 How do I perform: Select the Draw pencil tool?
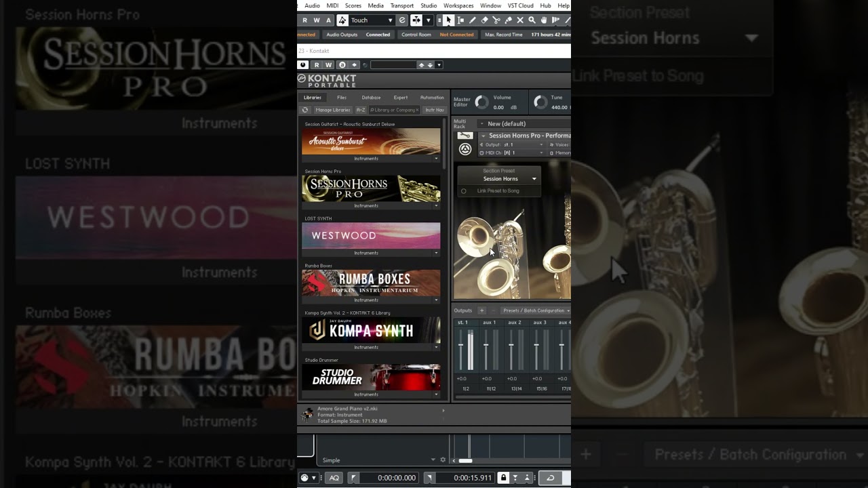pos(473,20)
